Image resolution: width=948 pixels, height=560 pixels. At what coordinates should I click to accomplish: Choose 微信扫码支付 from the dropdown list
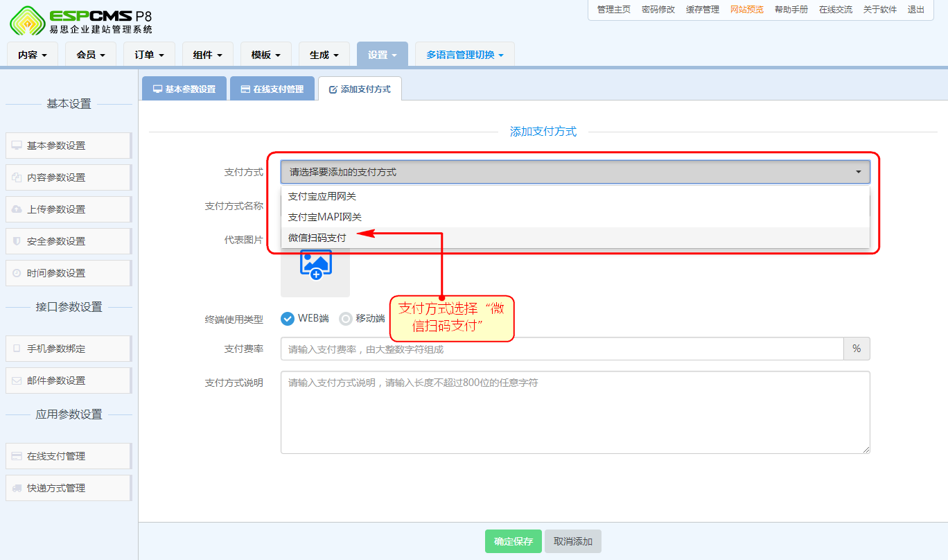(x=575, y=238)
